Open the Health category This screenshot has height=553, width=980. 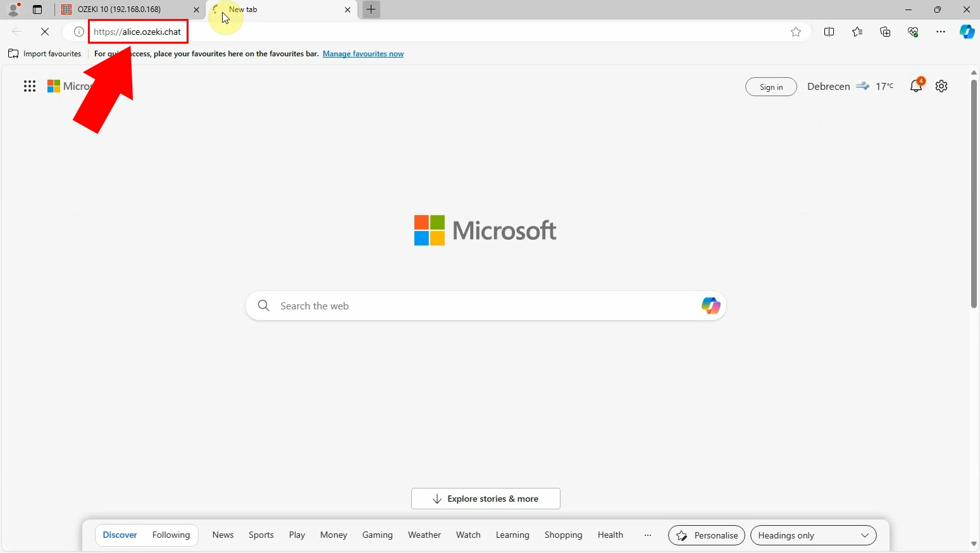coord(611,535)
